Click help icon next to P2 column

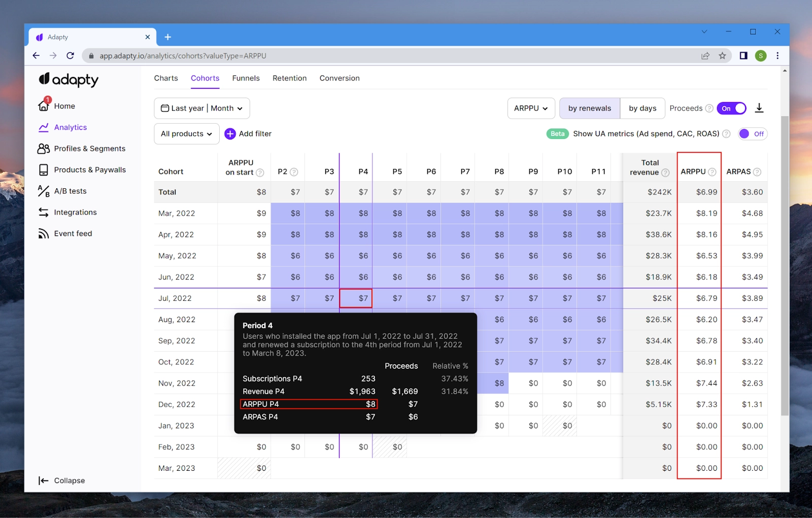click(294, 172)
